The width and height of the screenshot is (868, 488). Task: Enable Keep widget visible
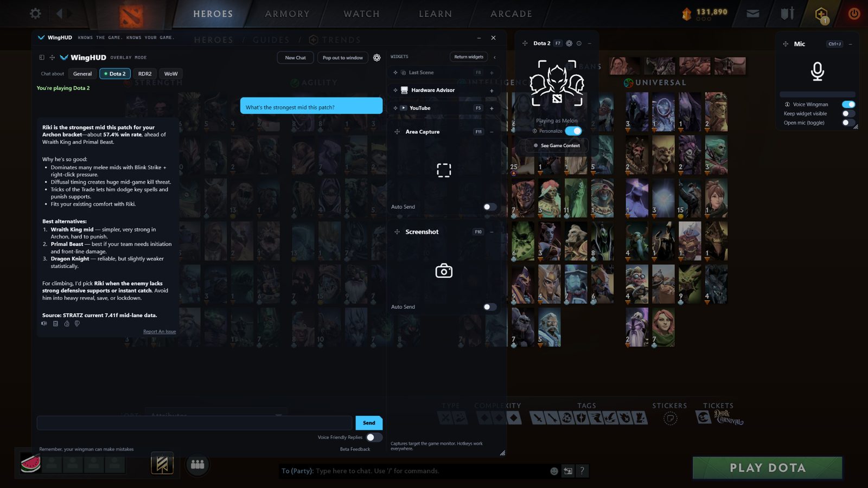[848, 113]
